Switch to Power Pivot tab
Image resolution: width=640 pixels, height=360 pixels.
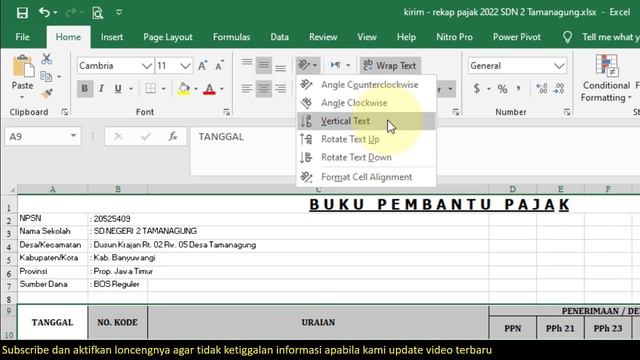tap(517, 37)
